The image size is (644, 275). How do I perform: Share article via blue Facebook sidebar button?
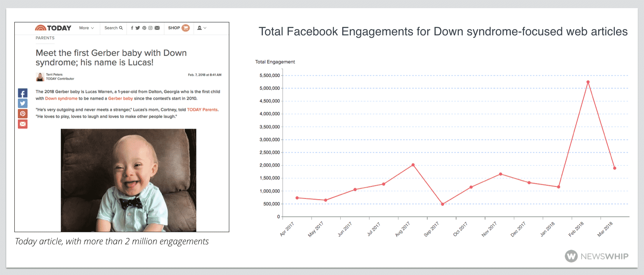23,93
